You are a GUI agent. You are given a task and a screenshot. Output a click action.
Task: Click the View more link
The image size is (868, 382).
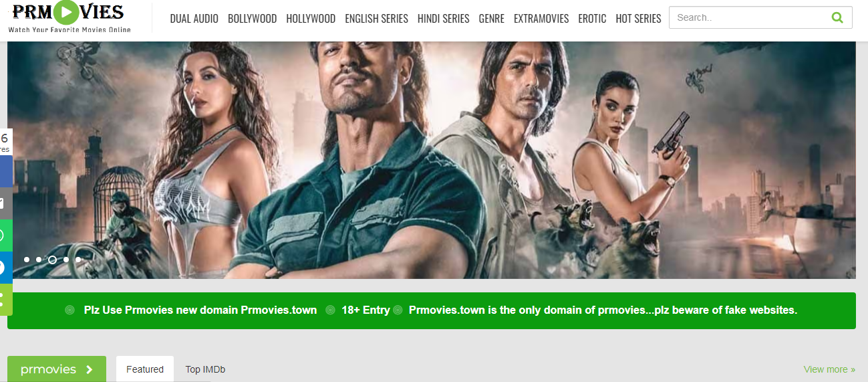(x=830, y=369)
